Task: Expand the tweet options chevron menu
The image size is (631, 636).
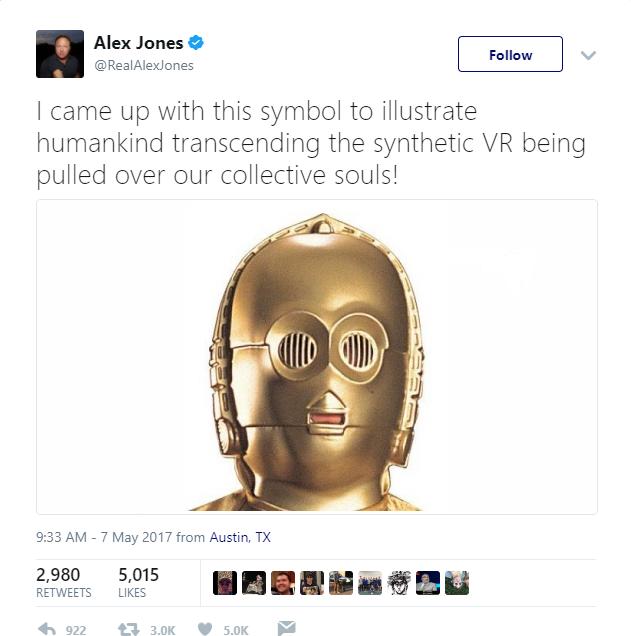Action: click(x=588, y=55)
